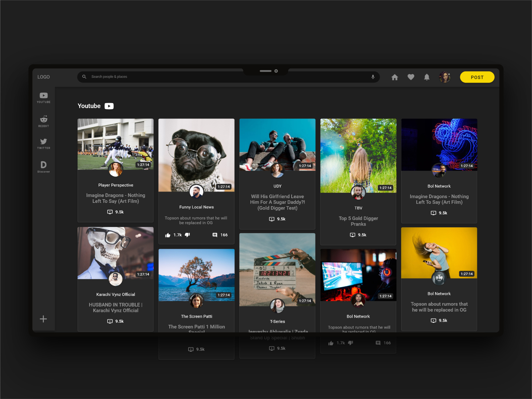Open Player Perspective channel name
The image size is (532, 399).
point(116,185)
